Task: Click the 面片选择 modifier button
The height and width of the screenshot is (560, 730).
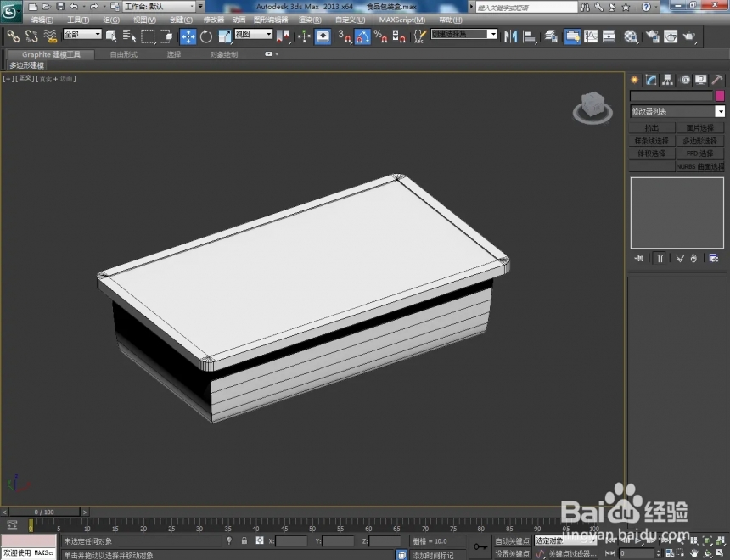Action: click(x=700, y=128)
